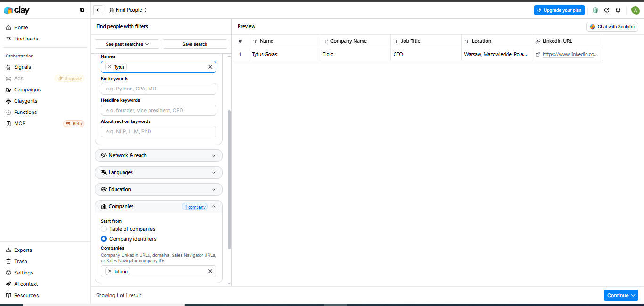Click the Tytus Gołas name cell

click(284, 55)
